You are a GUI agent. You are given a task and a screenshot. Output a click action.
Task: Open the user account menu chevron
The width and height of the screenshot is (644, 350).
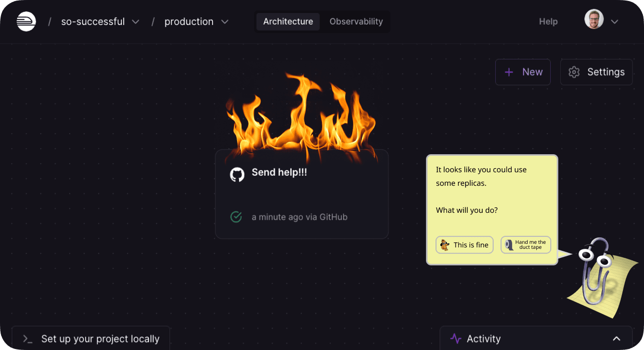point(614,22)
